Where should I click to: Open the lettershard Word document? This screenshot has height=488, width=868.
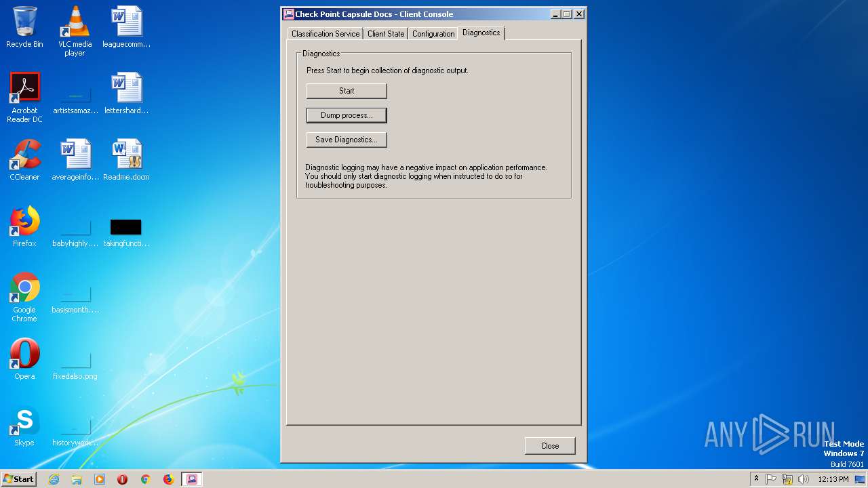click(x=126, y=94)
